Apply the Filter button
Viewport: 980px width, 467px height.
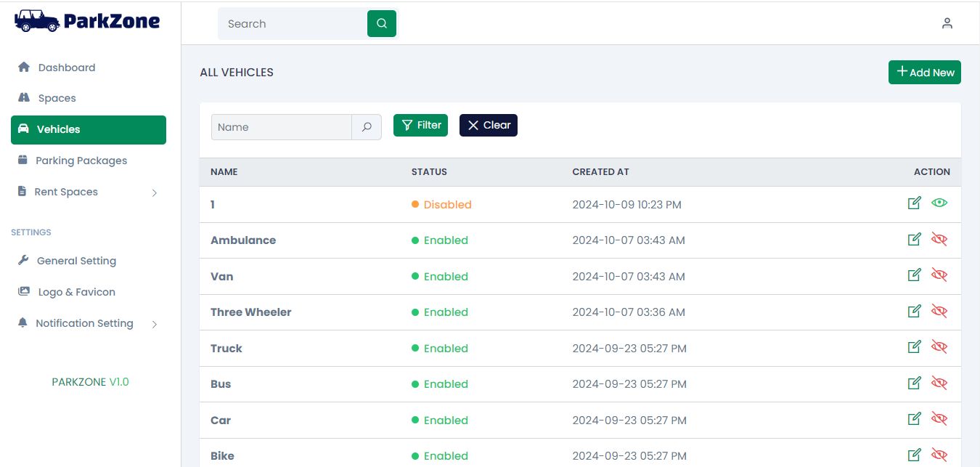421,125
